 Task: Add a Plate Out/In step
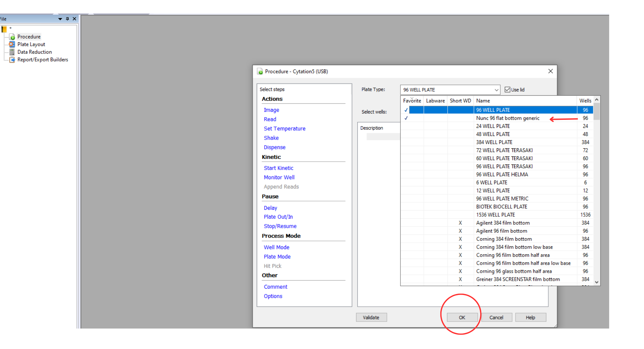(278, 217)
